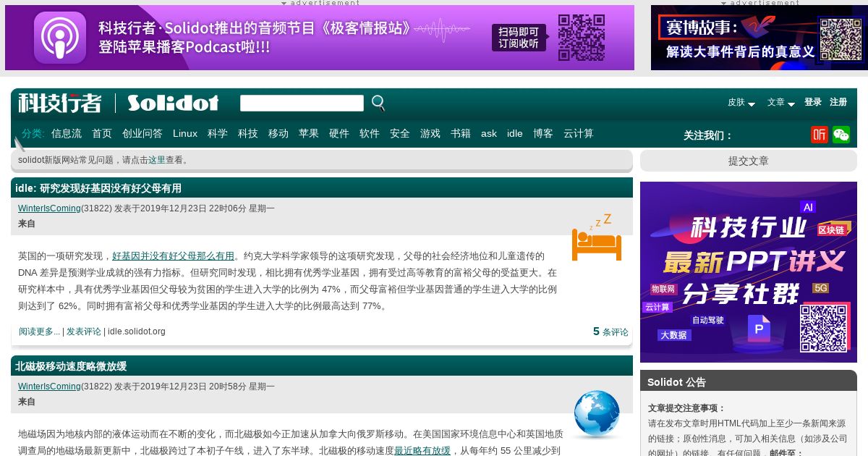Click the orange sleeping bed idle icon

pos(597,237)
